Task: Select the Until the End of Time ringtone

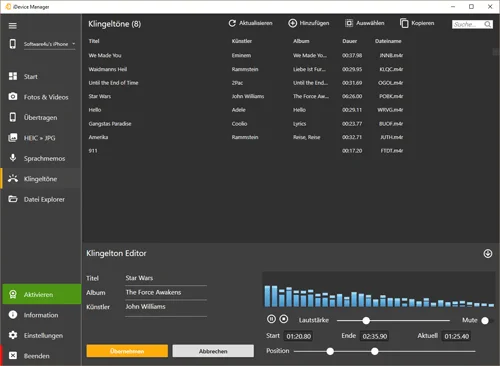Action: 113,83
